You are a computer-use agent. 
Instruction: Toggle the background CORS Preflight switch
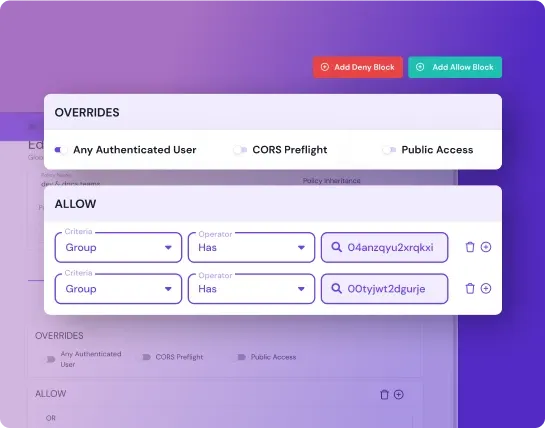tap(146, 357)
